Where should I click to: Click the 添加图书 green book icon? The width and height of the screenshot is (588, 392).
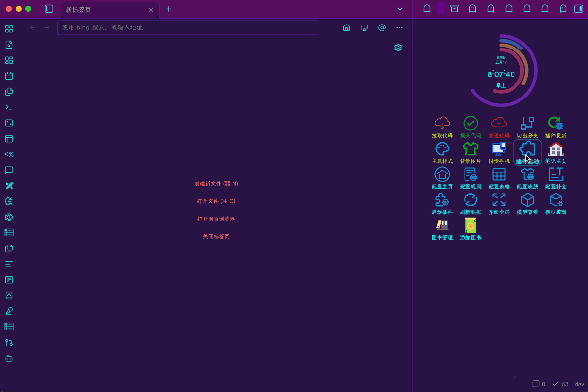point(470,225)
